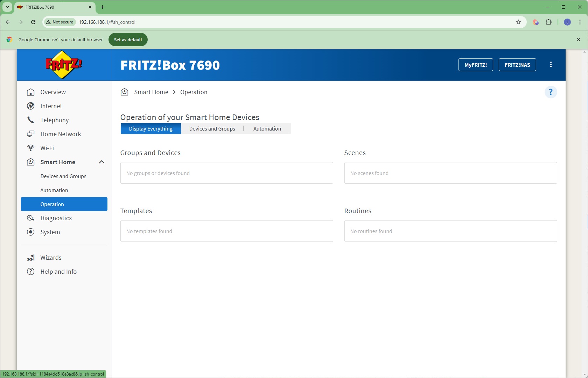Click the Chrome extension icon beside the star

(535, 22)
